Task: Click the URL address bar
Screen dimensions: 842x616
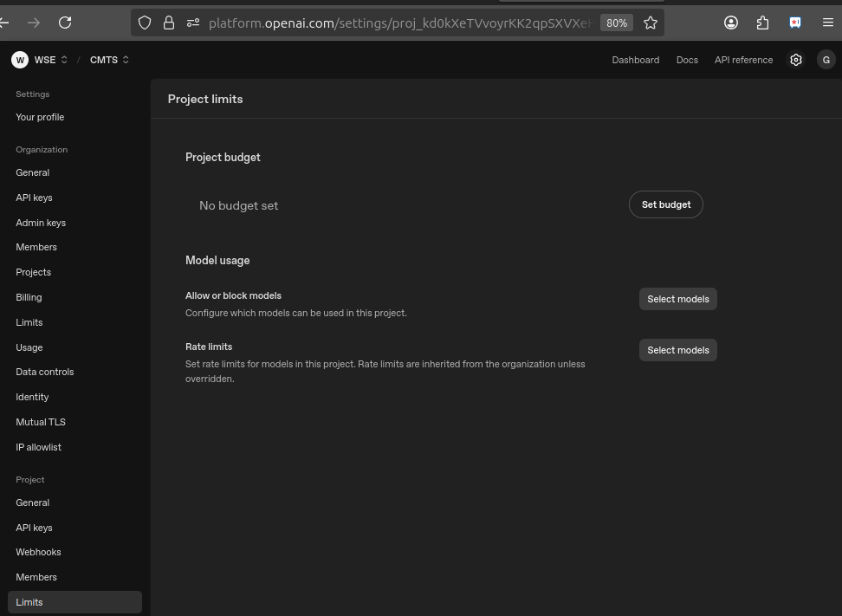Action: click(x=398, y=23)
